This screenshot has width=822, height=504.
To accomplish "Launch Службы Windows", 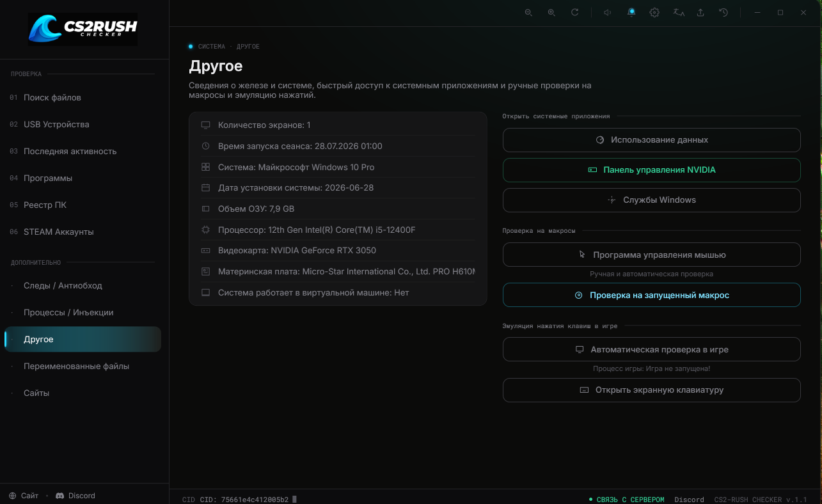I will [x=652, y=200].
